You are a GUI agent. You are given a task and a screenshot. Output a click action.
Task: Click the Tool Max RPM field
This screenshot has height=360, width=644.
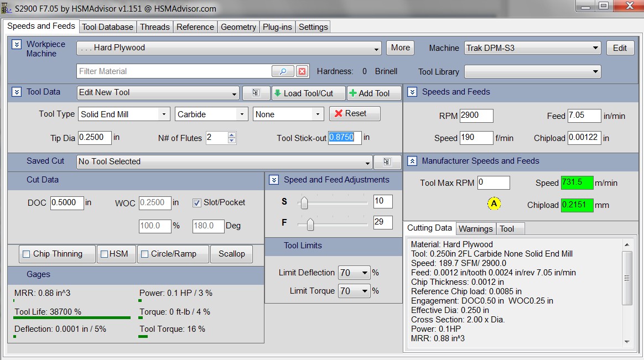tap(494, 182)
